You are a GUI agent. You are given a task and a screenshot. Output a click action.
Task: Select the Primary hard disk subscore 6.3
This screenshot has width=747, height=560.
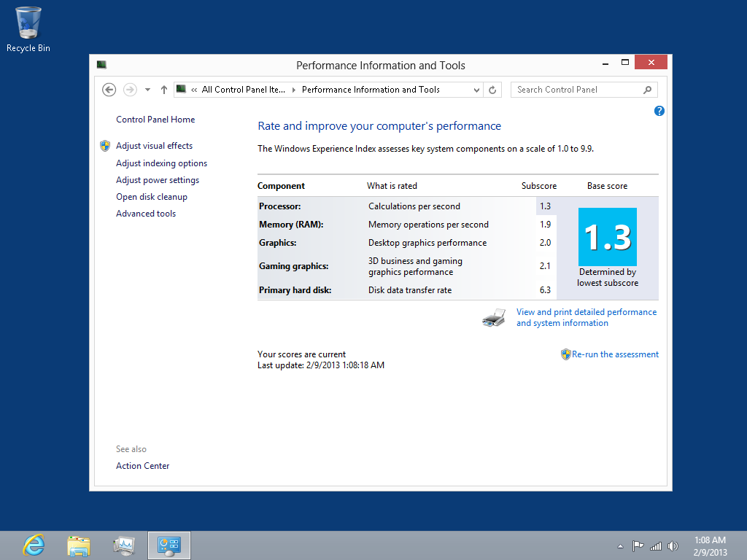click(545, 290)
